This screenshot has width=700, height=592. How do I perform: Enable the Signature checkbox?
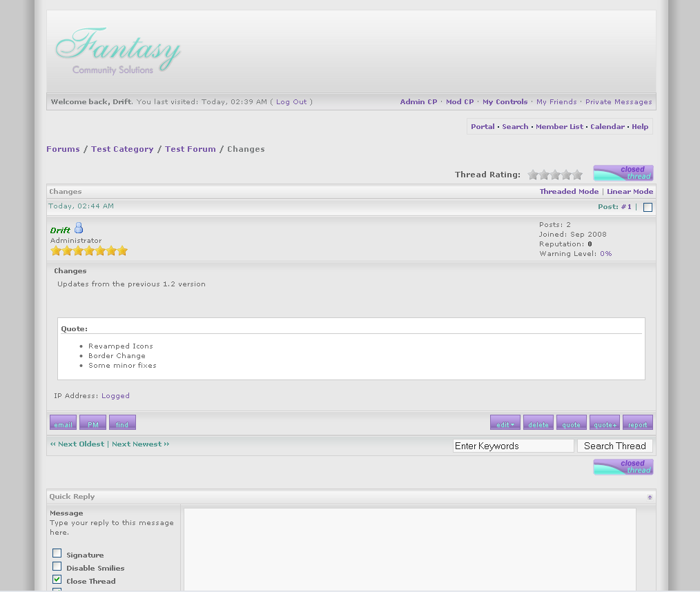click(x=57, y=553)
